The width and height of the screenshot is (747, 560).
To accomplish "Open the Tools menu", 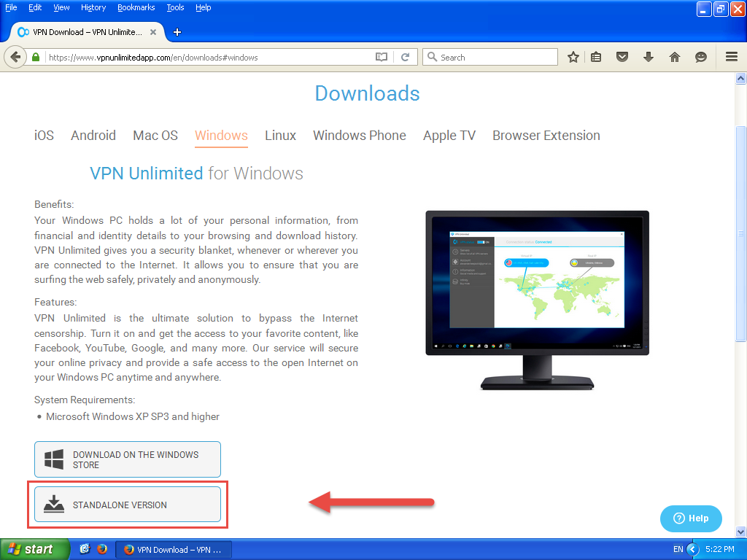I will (175, 7).
